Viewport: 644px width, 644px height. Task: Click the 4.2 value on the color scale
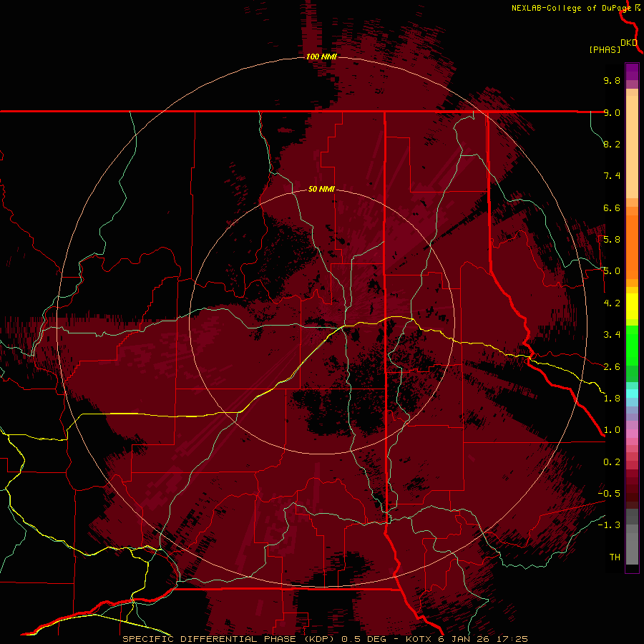(612, 303)
